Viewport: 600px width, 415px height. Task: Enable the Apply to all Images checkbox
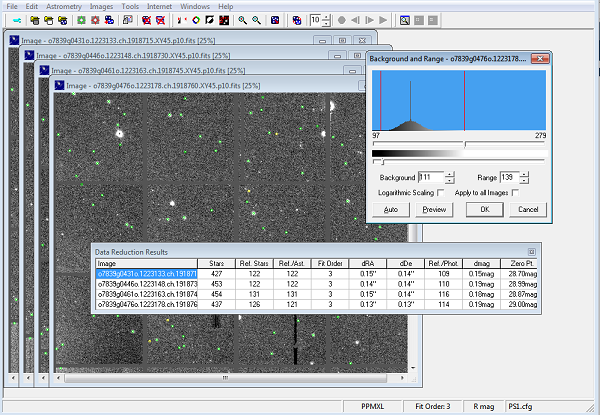click(515, 193)
